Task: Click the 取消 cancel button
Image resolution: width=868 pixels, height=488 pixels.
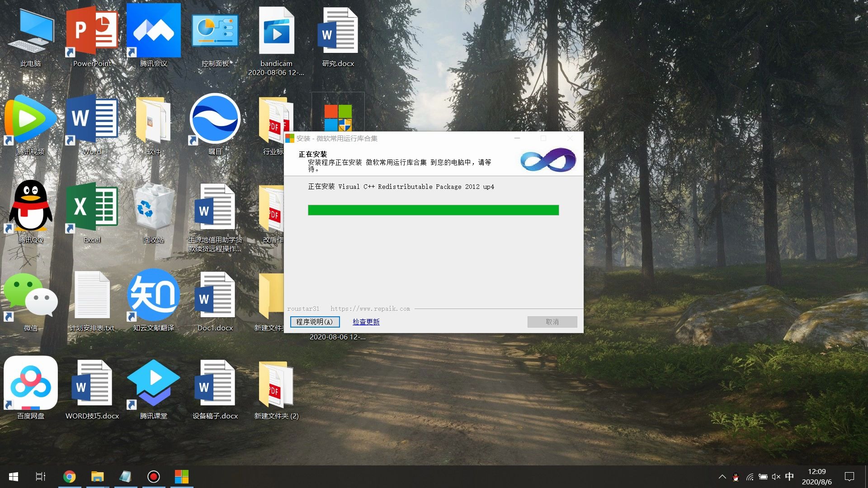Action: [x=552, y=322]
